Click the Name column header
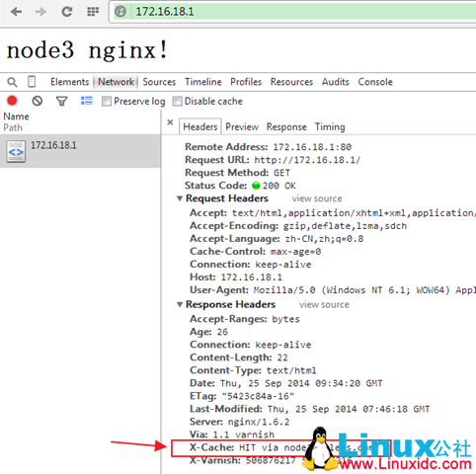 [16, 117]
